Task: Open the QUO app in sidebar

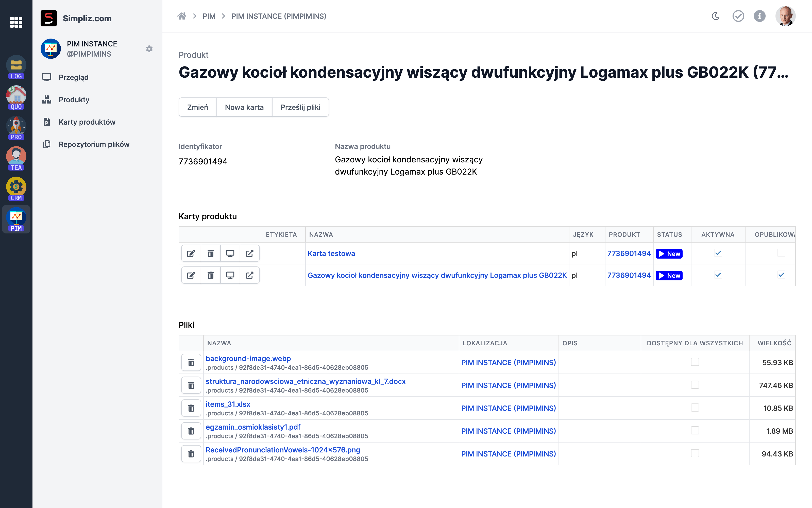Action: point(16,98)
